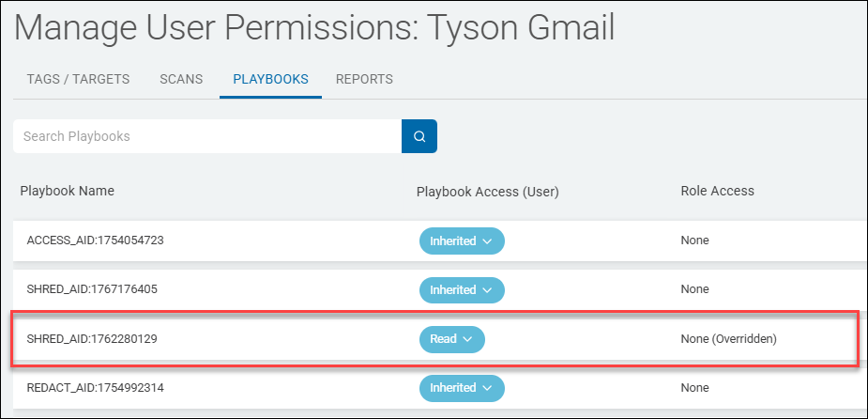The width and height of the screenshot is (868, 419).
Task: Open the Read access dropdown
Action: (x=451, y=339)
